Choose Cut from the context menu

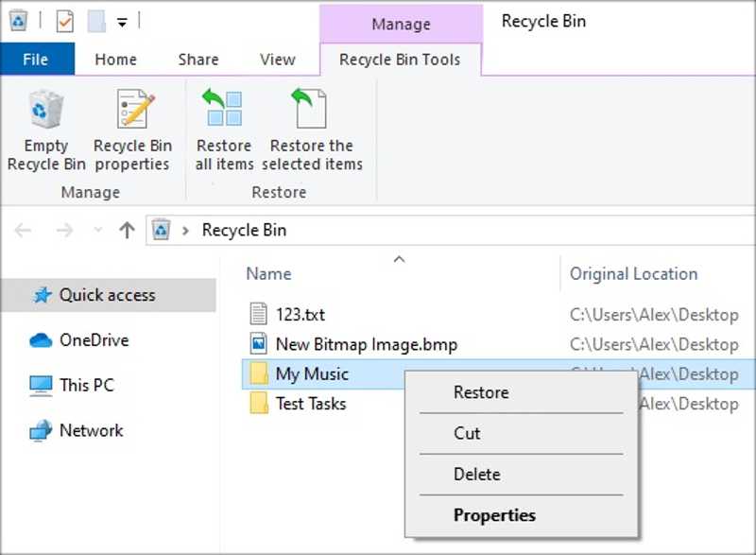point(522,433)
